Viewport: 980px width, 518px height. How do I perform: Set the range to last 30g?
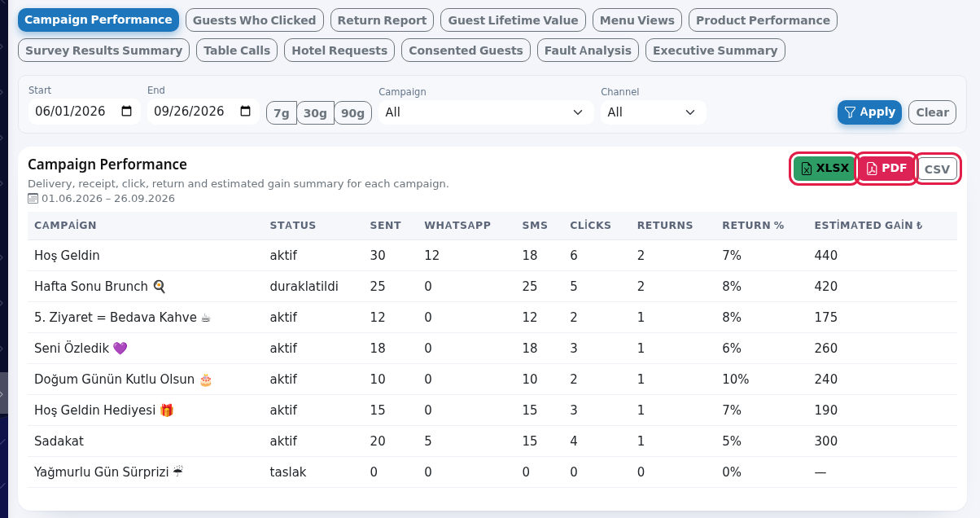[x=315, y=113]
